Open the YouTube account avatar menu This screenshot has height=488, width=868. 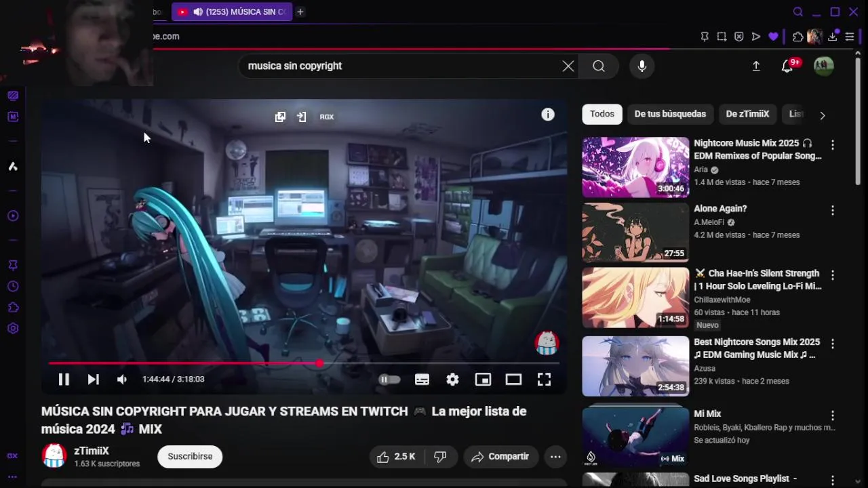coord(824,66)
